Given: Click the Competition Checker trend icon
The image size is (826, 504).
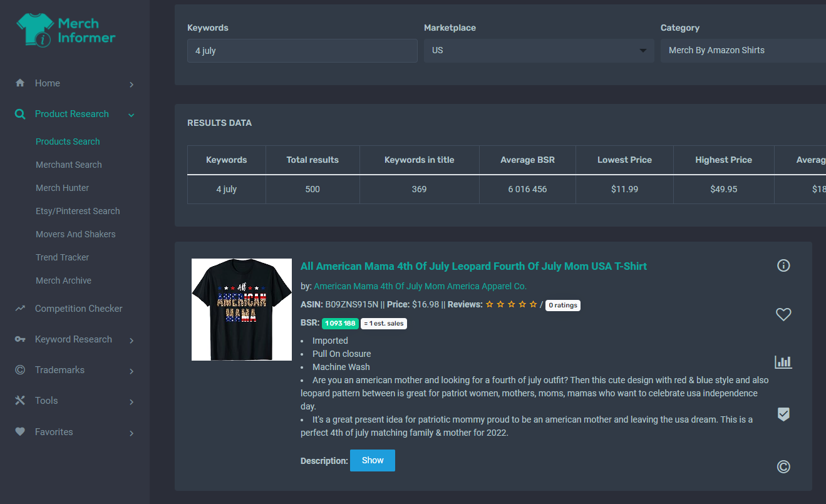Looking at the screenshot, I should [20, 308].
